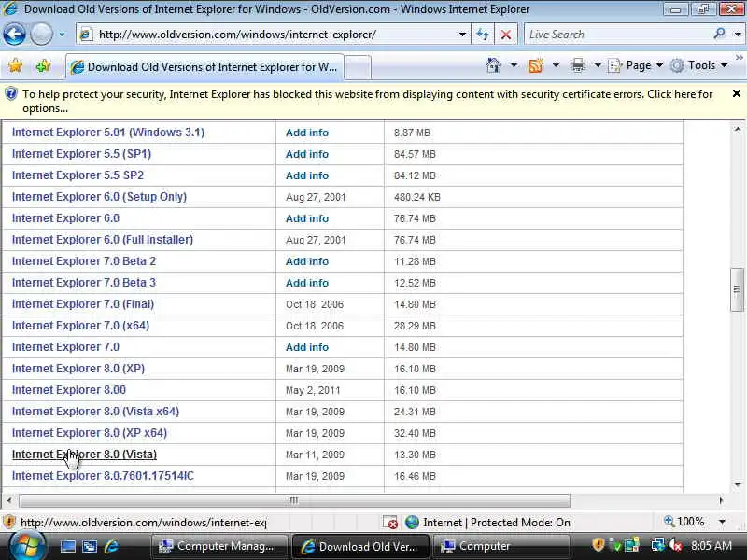Click the 13.30 MB size cell
The image size is (747, 560).
[x=415, y=455]
